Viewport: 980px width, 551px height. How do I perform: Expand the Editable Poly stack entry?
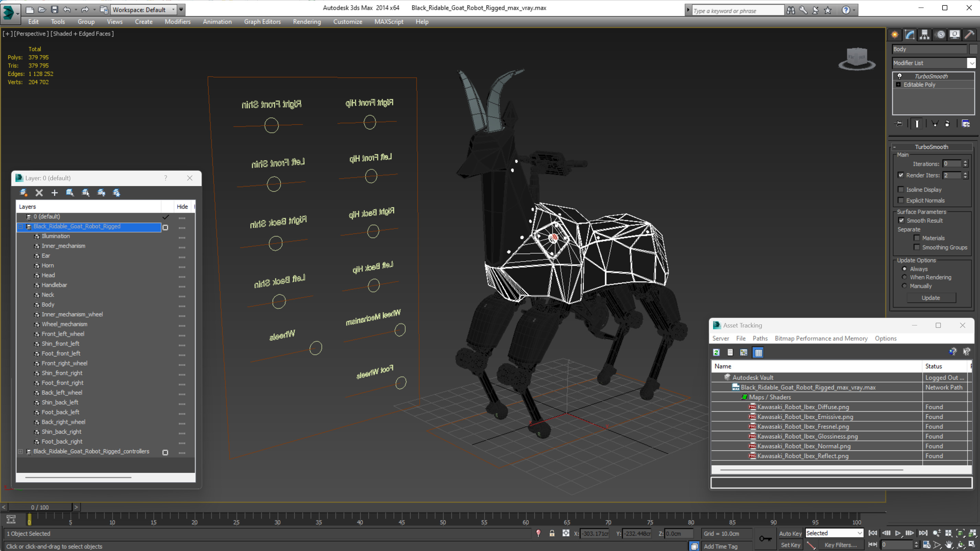(x=898, y=84)
